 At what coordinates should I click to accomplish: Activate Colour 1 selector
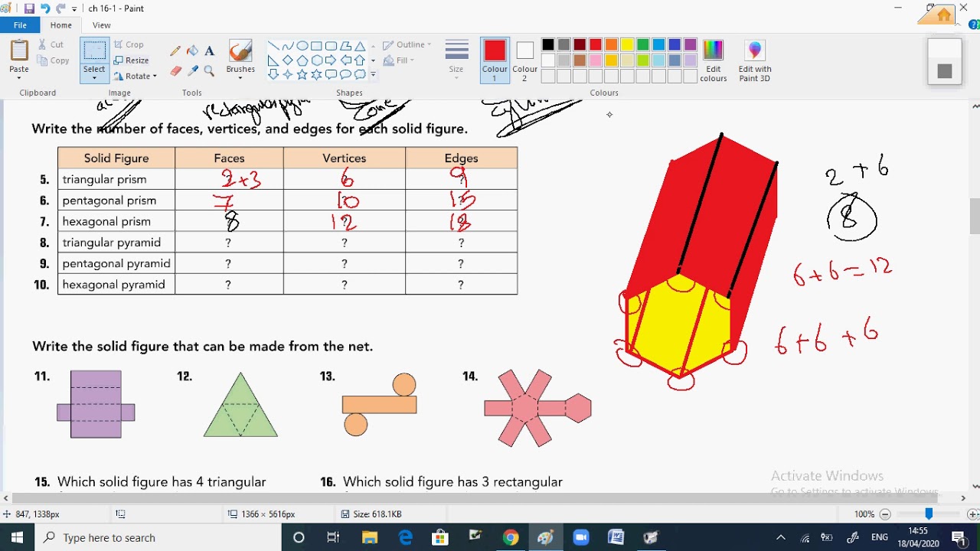pos(495,60)
